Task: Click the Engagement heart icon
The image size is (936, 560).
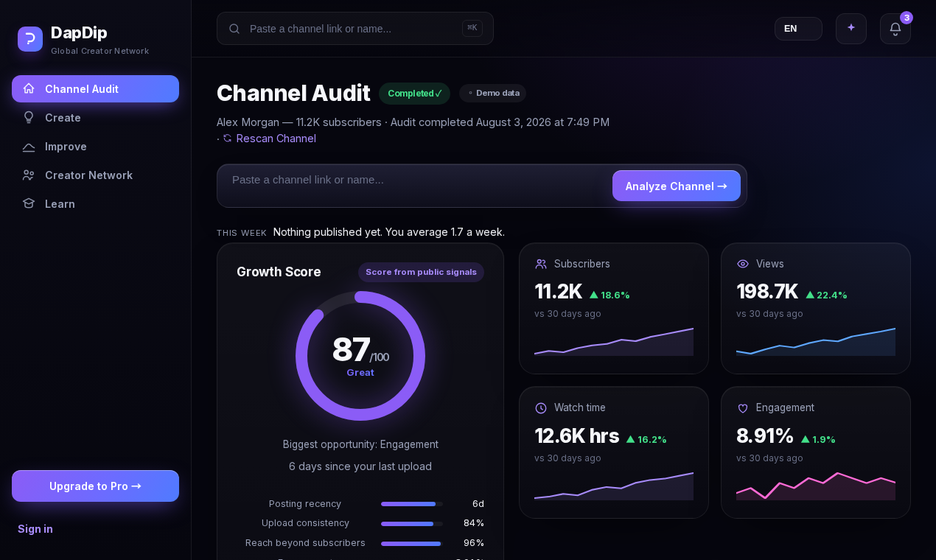Action: 743,408
